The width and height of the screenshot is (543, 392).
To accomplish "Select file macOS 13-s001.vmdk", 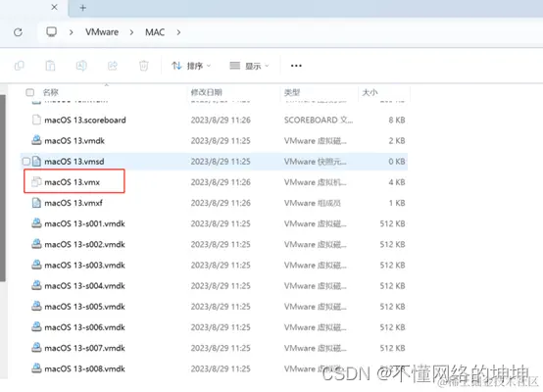I will pos(85,223).
